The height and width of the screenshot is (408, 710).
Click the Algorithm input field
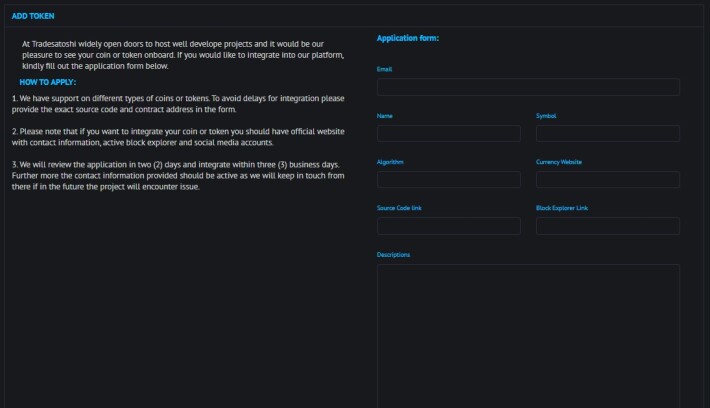[x=449, y=180]
